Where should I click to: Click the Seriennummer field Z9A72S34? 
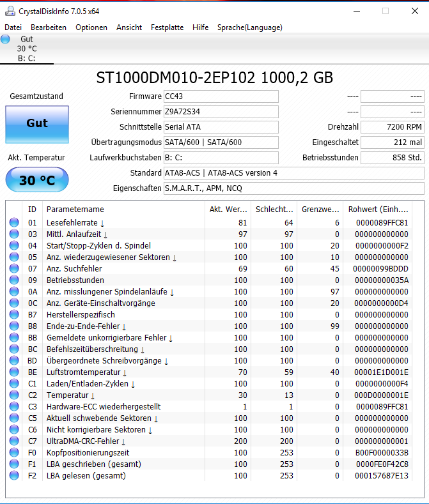(221, 112)
